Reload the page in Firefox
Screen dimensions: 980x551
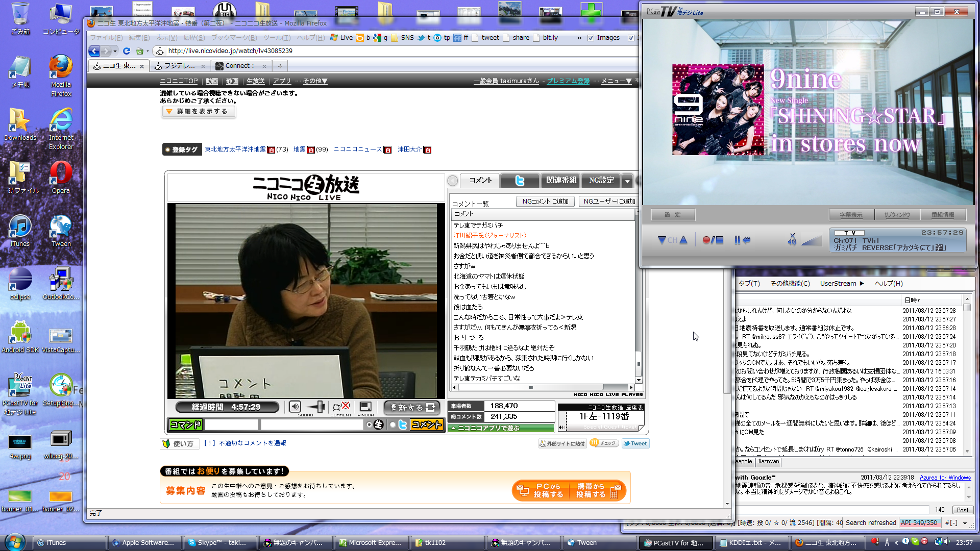pos(127,51)
